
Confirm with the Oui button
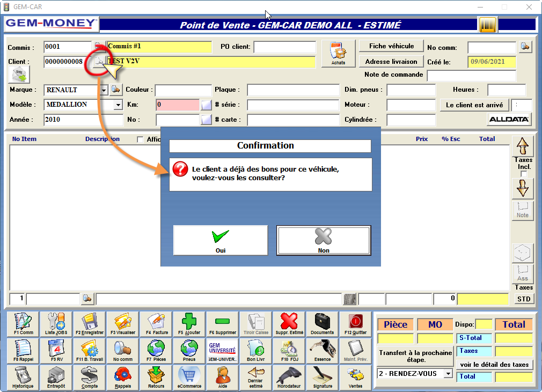pyautogui.click(x=221, y=240)
